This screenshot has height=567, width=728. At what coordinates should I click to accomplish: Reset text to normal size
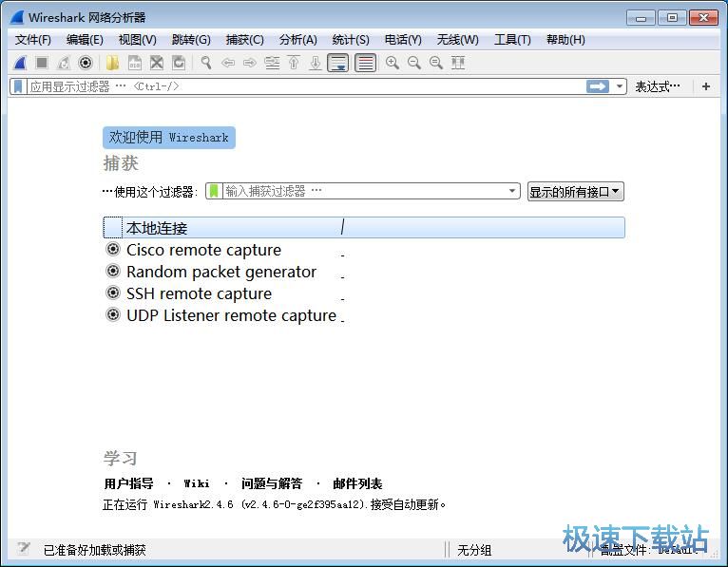(x=436, y=63)
